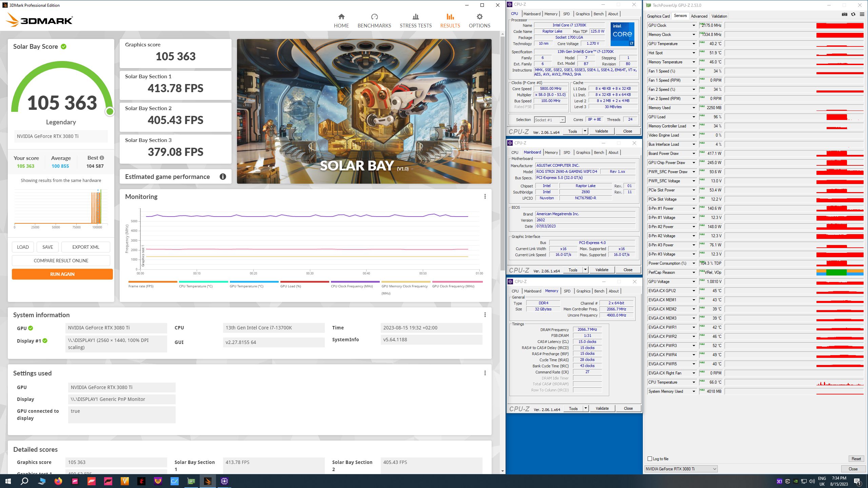Image resolution: width=868 pixels, height=488 pixels.
Task: Click the info icon next to Best score
Action: click(102, 158)
